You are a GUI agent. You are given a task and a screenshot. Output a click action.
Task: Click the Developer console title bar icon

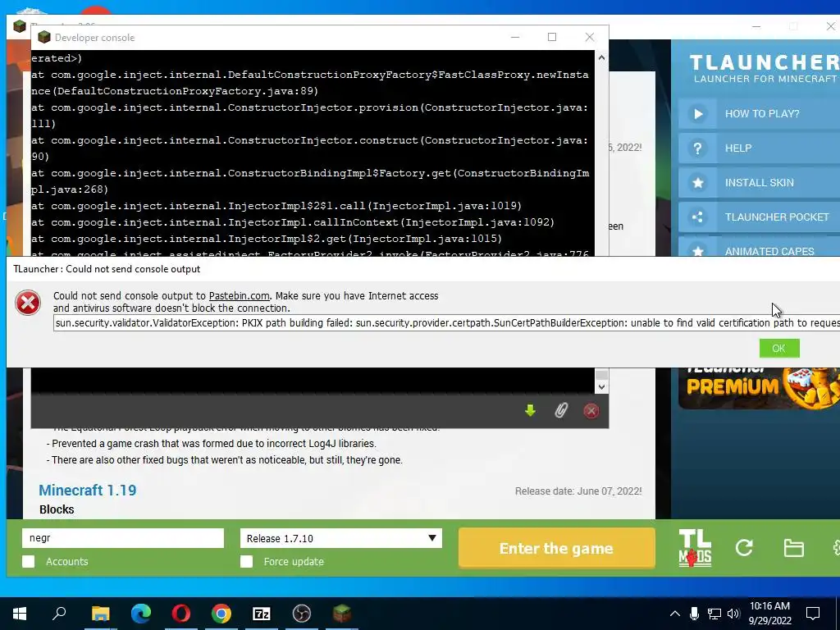tap(44, 37)
